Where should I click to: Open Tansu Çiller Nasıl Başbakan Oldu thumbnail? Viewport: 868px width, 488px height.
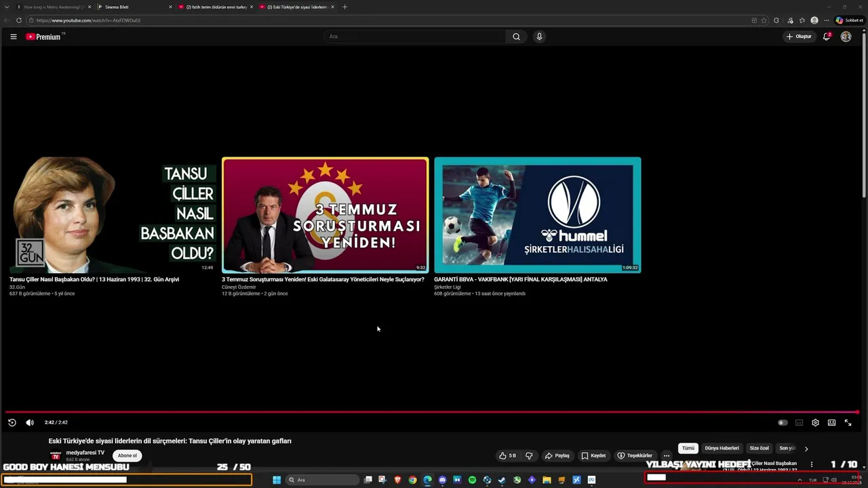pos(113,215)
